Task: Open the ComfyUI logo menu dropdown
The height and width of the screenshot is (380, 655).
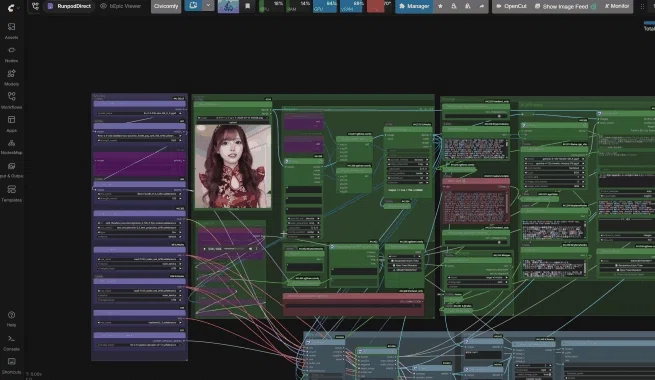Action: click(x=13, y=7)
